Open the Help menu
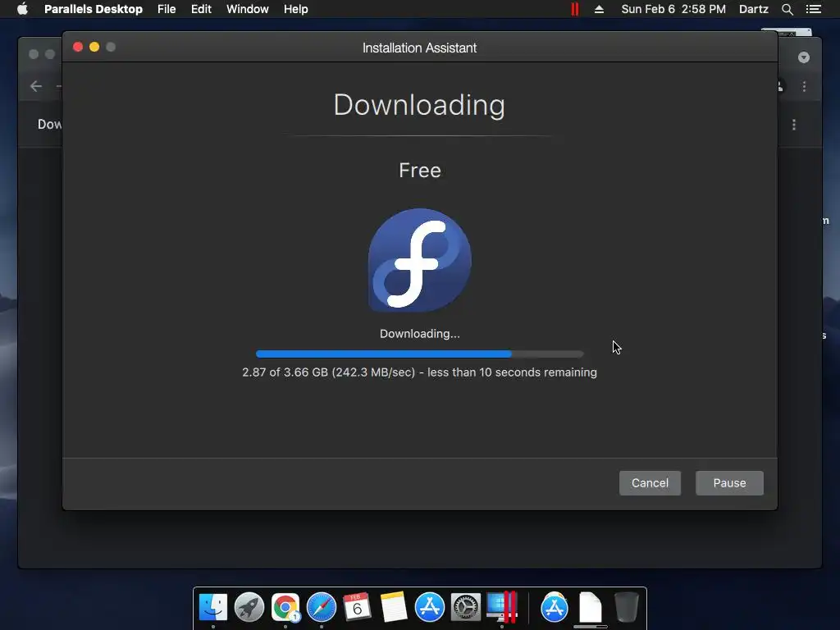This screenshot has width=840, height=630. [295, 9]
